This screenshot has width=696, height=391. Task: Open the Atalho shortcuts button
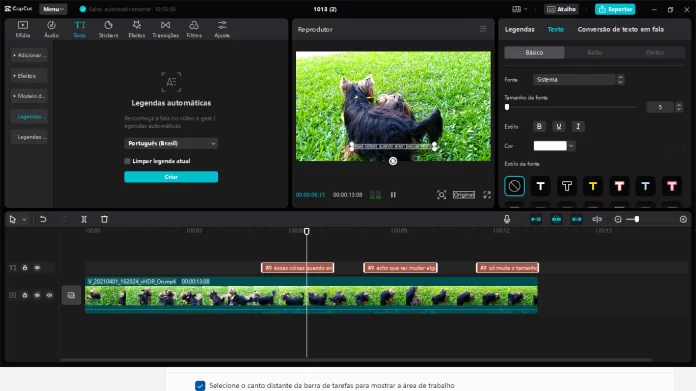[x=562, y=9]
